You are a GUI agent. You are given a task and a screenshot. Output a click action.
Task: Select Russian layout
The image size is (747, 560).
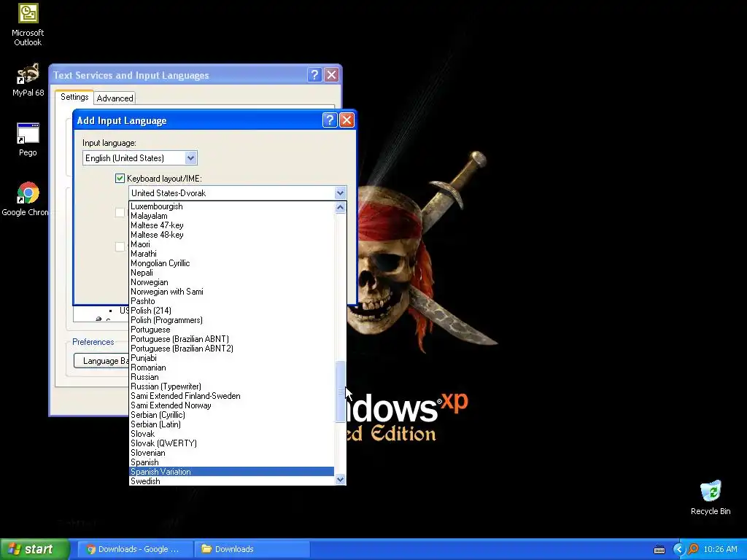tap(231, 377)
